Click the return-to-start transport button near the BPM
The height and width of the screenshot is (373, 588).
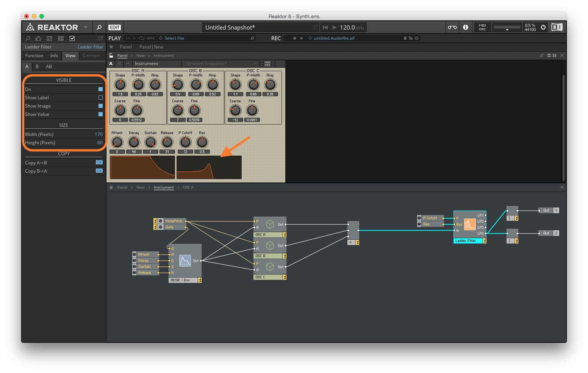[x=325, y=27]
